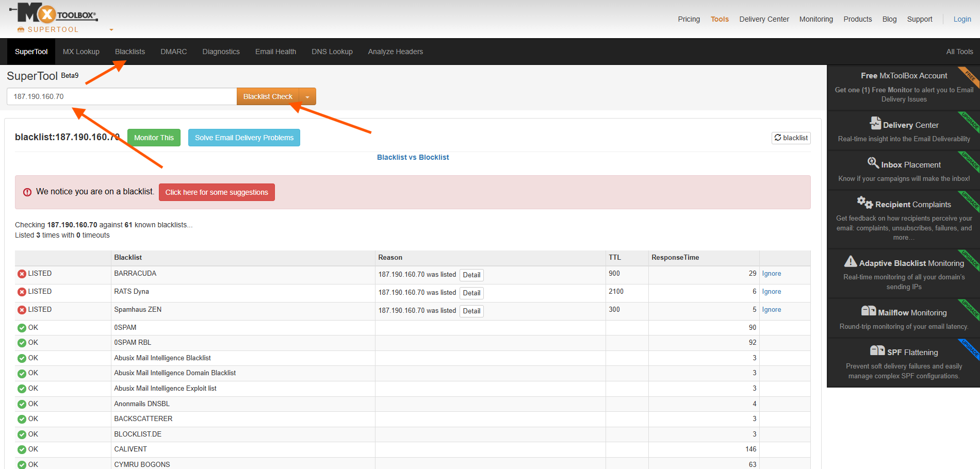Open the Pricing menu item
This screenshot has height=469, width=980.
689,19
